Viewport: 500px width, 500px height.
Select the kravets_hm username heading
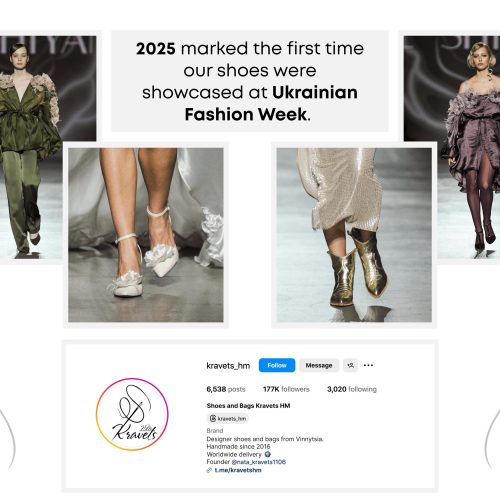228,366
